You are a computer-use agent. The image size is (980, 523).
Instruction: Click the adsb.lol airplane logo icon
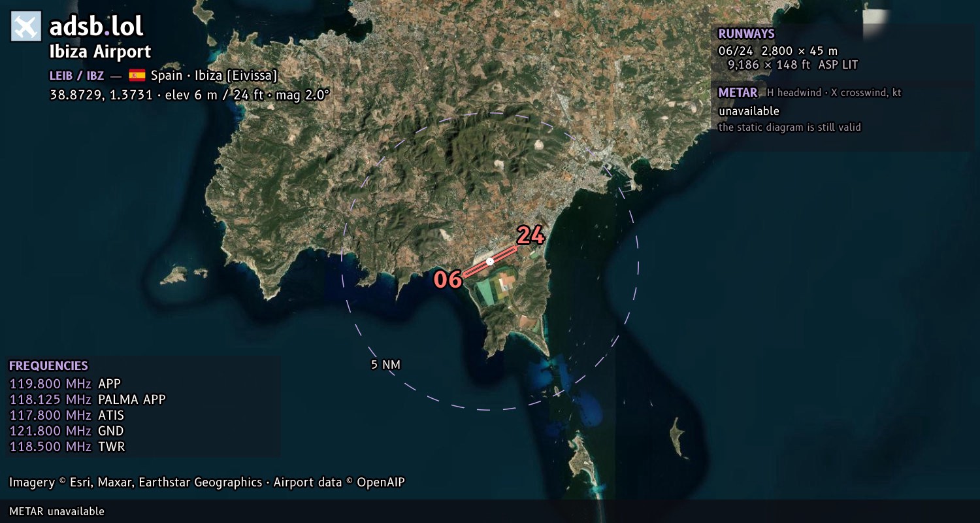tap(26, 27)
